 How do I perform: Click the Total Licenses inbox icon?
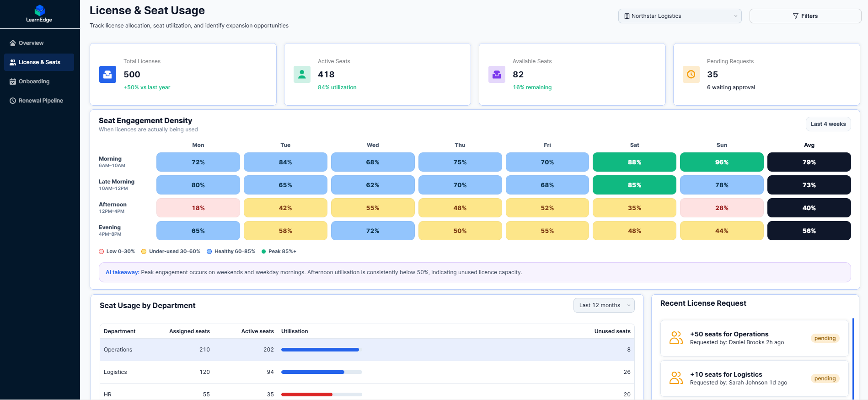[107, 74]
